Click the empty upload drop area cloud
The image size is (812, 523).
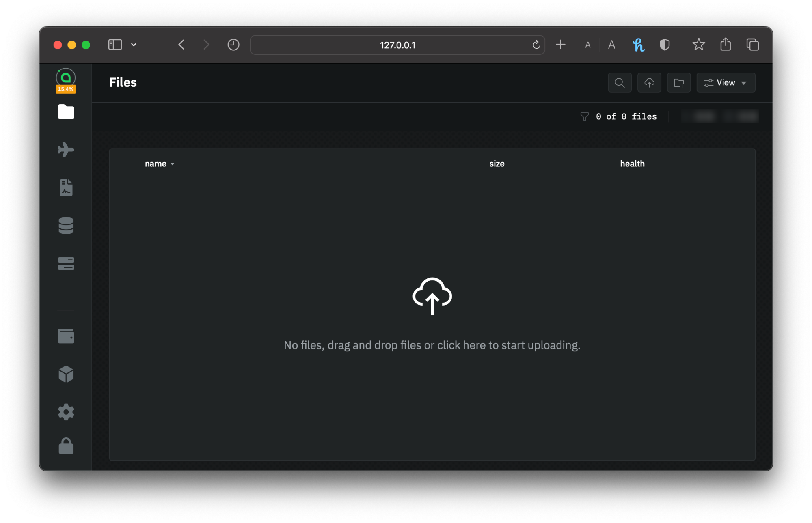pyautogui.click(x=432, y=296)
